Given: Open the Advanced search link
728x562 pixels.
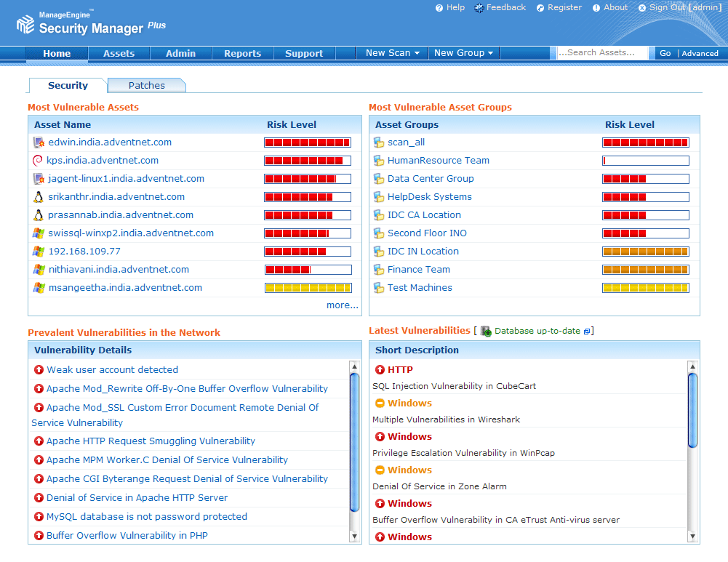Looking at the screenshot, I should point(700,53).
